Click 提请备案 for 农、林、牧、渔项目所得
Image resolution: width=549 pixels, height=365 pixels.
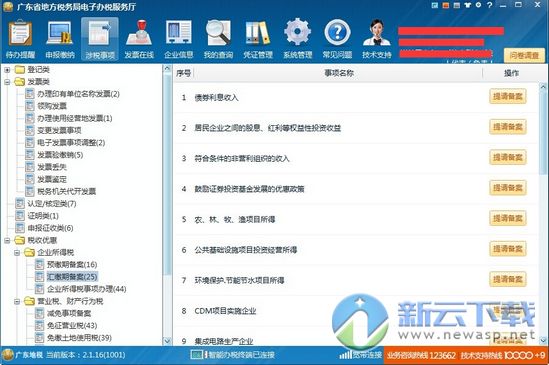[x=508, y=218]
